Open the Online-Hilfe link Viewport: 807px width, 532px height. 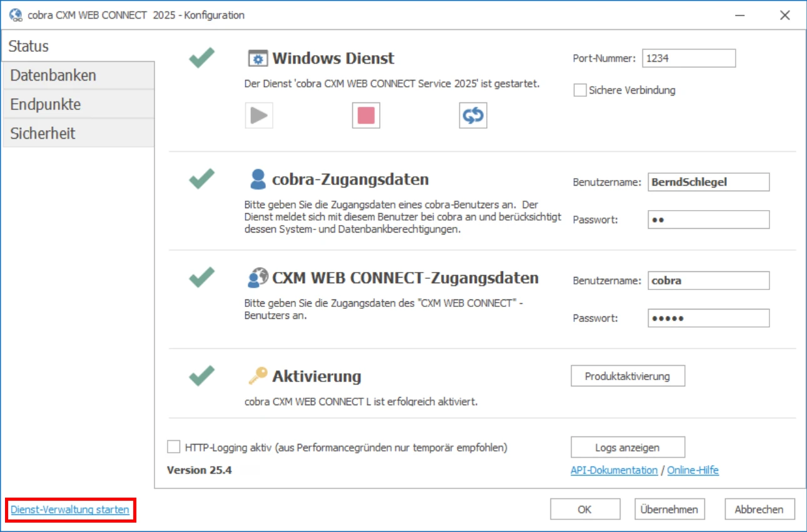point(693,470)
